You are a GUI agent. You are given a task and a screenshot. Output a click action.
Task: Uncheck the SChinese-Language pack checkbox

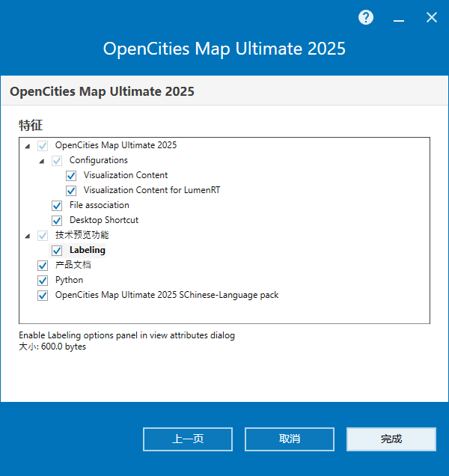coord(43,296)
